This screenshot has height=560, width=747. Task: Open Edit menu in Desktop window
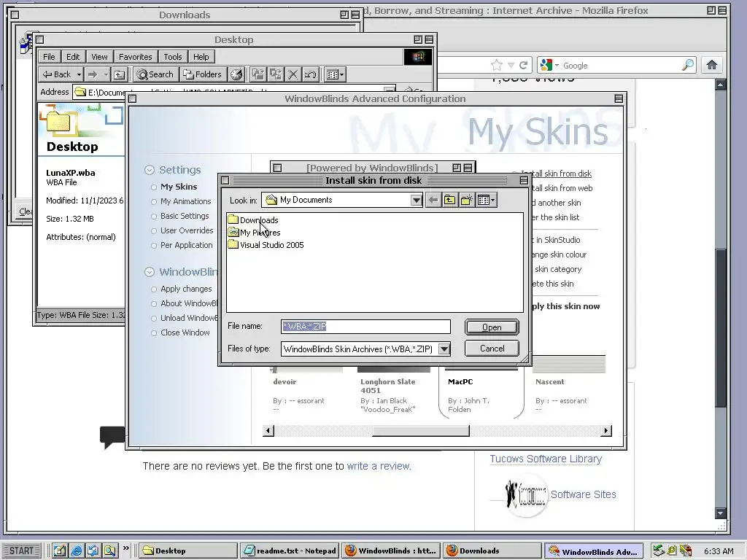click(x=73, y=57)
